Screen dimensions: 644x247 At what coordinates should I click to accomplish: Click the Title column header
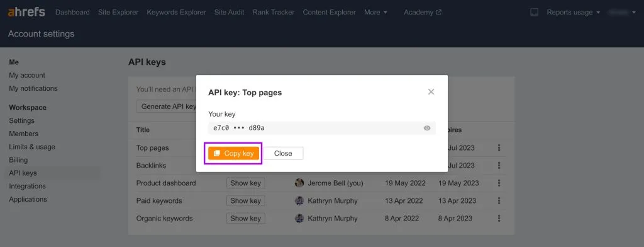[x=143, y=130]
